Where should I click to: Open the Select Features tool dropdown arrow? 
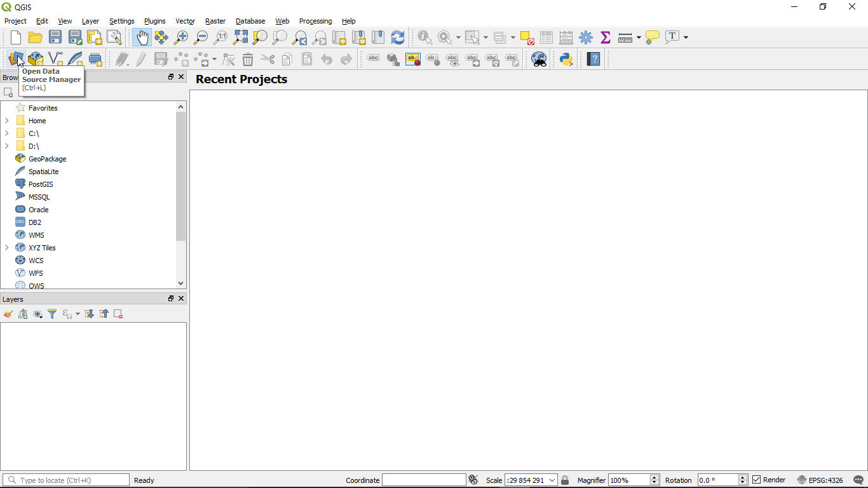(x=486, y=37)
